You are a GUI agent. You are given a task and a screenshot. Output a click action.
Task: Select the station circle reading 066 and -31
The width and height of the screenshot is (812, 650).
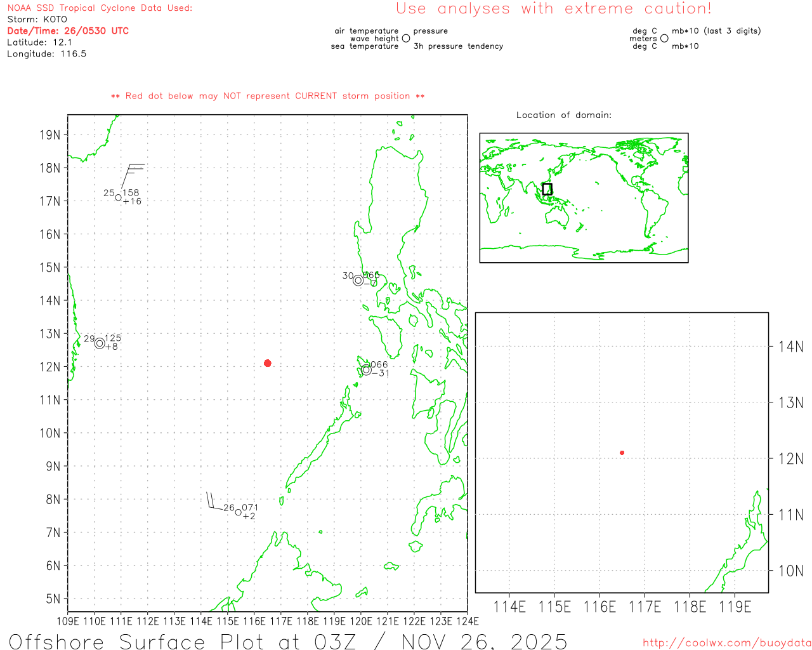coord(366,370)
